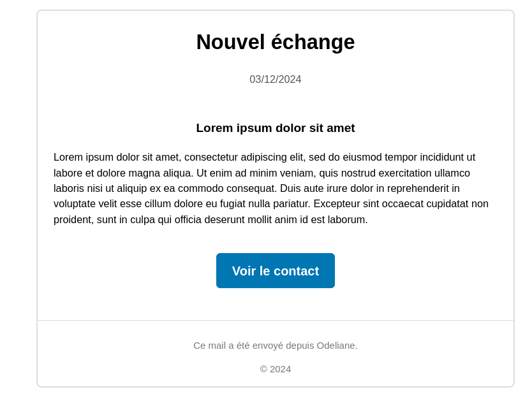Click the divider area above the footer
532x394 pixels.
tap(276, 320)
